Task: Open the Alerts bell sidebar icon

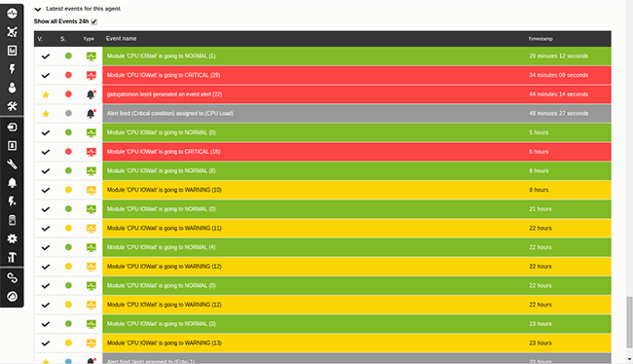Action: (12, 183)
